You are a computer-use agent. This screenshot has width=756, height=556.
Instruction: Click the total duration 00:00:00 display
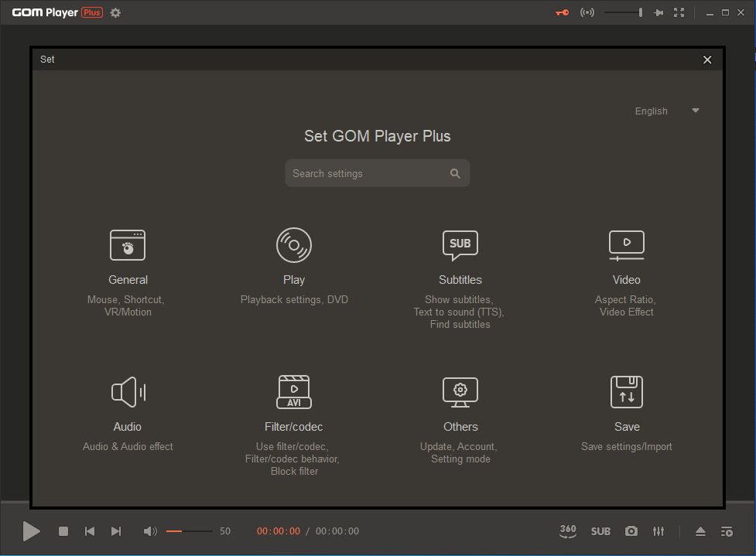pos(337,531)
